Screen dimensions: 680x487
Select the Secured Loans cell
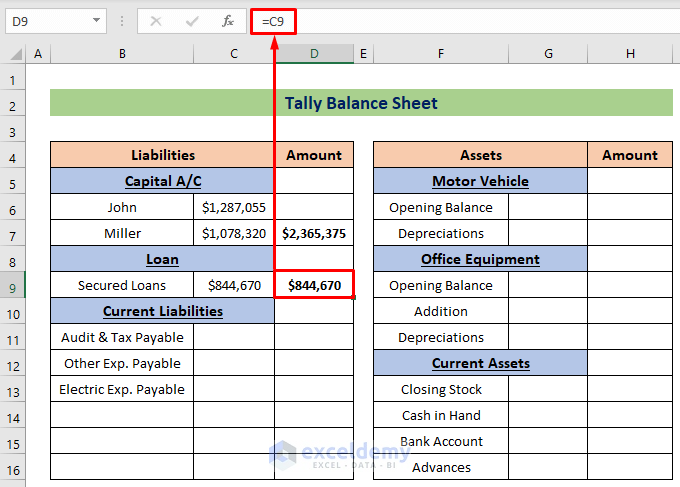pos(122,285)
